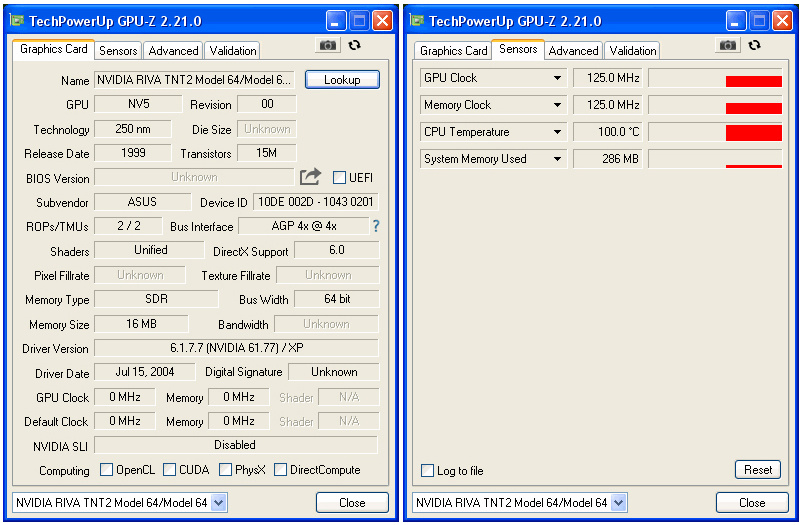Image resolution: width=802 pixels, height=525 pixels.
Task: Click Shaders value Unified
Action: click(150, 250)
